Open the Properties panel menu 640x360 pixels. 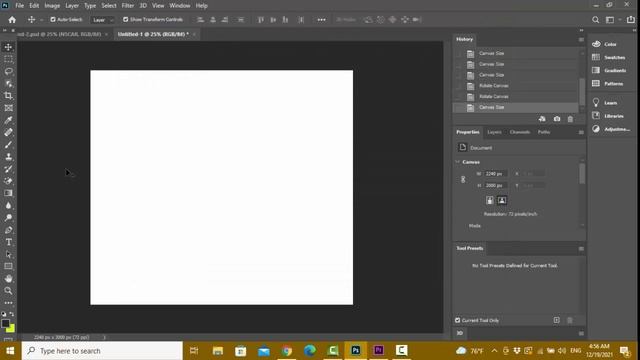click(581, 132)
